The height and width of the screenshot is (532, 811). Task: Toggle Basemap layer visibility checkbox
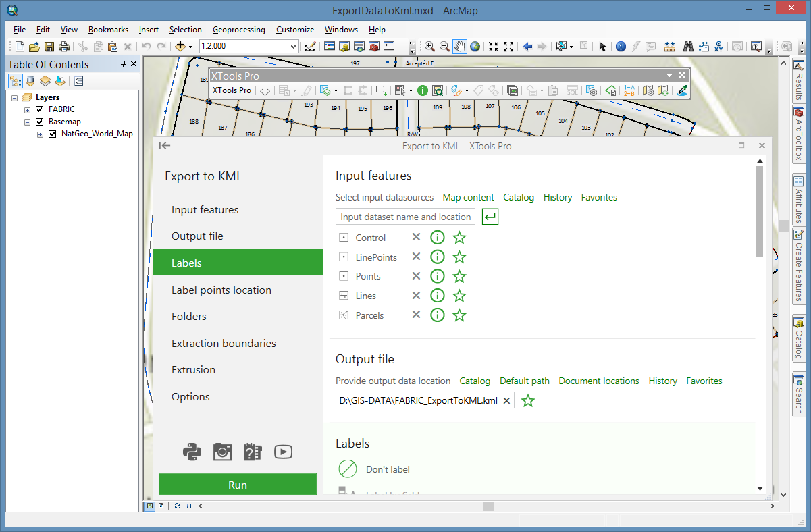click(40, 122)
